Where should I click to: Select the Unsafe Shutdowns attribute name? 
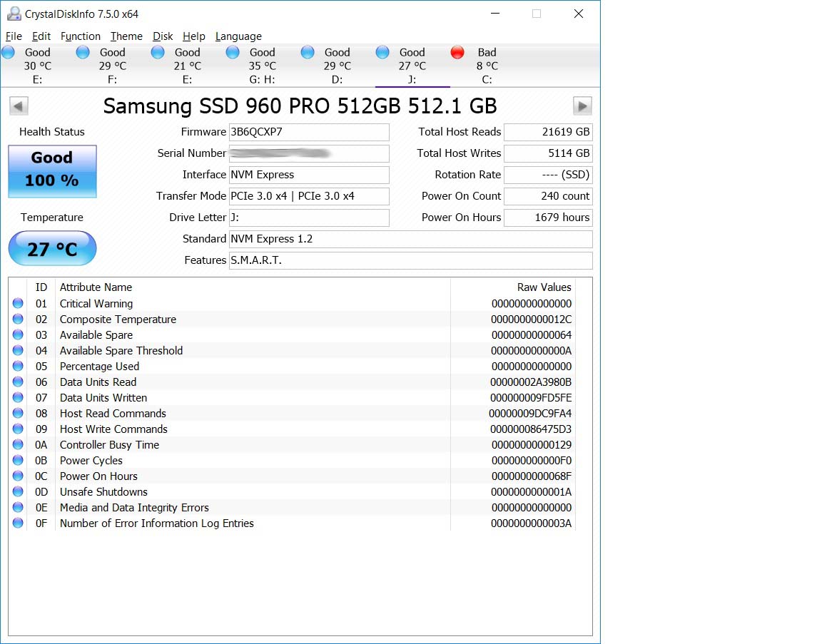(103, 492)
